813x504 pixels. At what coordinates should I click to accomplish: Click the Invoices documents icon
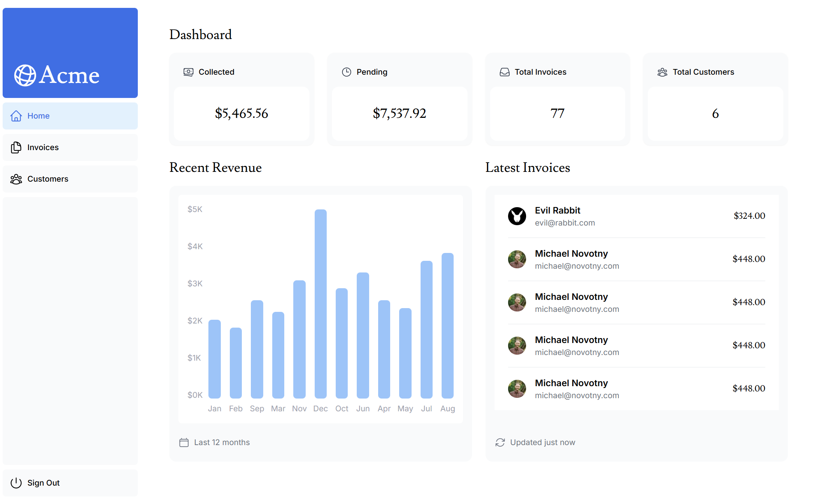(x=16, y=147)
